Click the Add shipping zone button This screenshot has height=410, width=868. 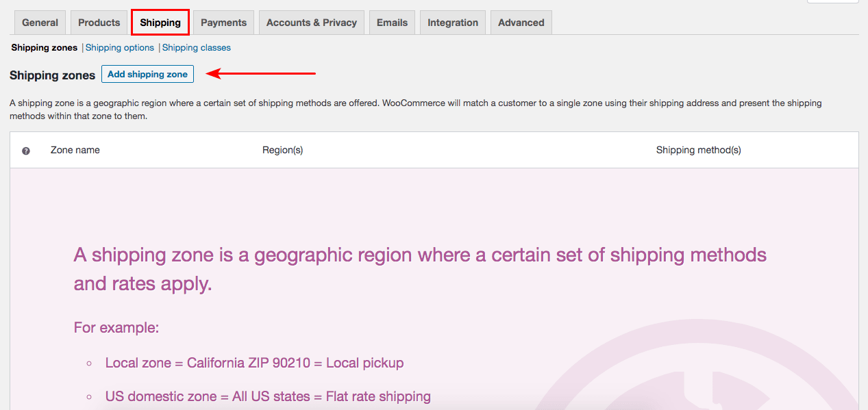(x=147, y=74)
